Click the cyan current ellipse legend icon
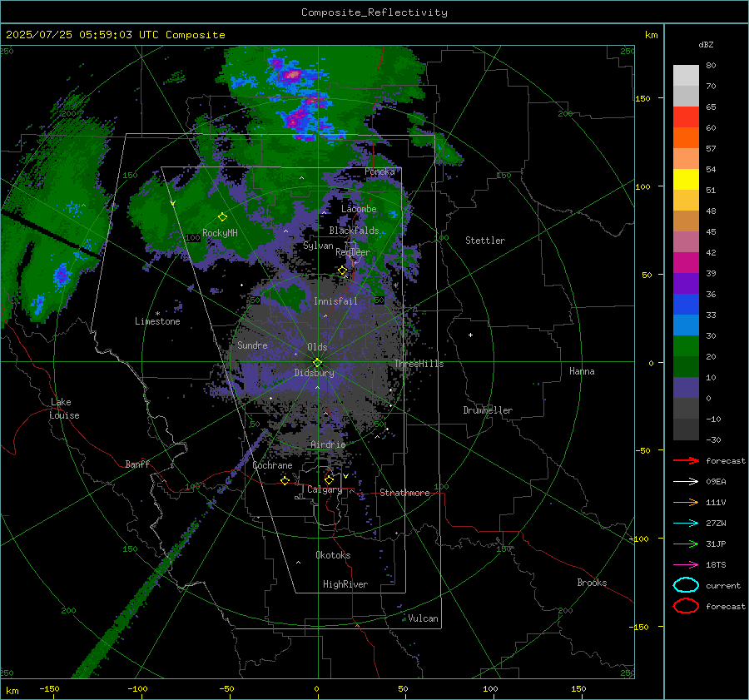Image resolution: width=749 pixels, height=700 pixels. tap(686, 585)
